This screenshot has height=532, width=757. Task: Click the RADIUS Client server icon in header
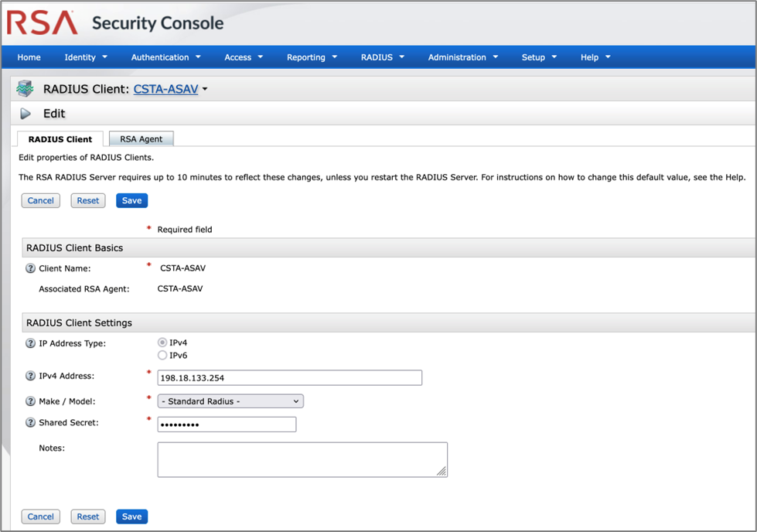click(x=25, y=89)
